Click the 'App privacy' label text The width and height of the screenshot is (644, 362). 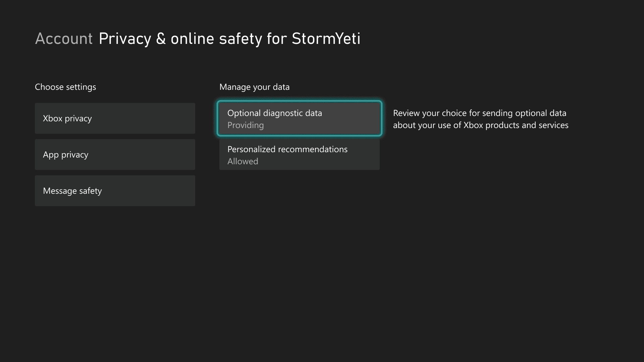click(65, 155)
